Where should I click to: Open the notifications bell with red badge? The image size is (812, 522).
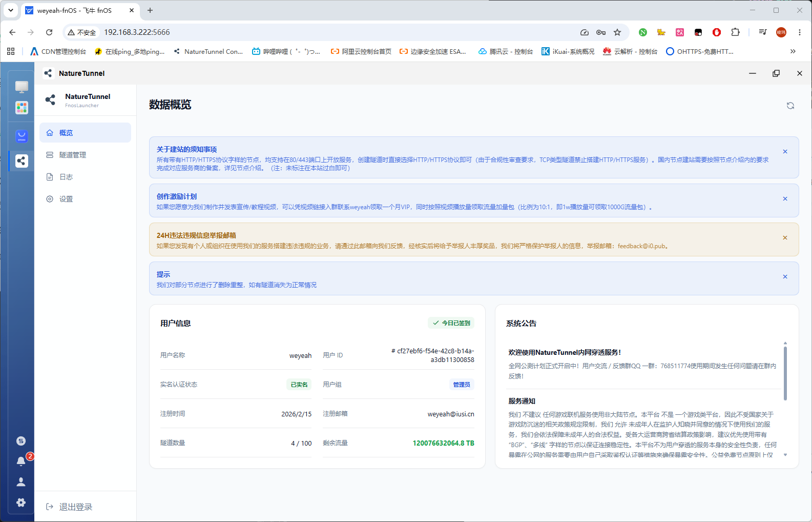[x=21, y=461]
